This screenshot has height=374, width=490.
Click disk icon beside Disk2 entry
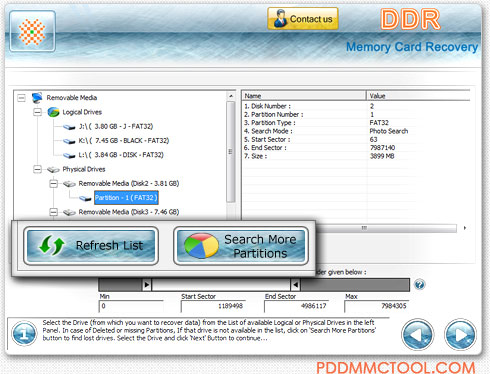(69, 184)
